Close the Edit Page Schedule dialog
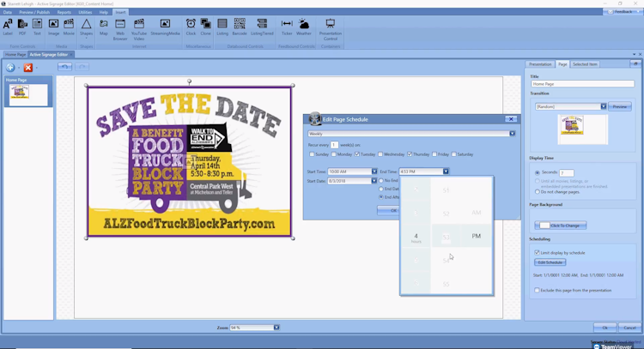This screenshot has height=349, width=644. (x=511, y=119)
